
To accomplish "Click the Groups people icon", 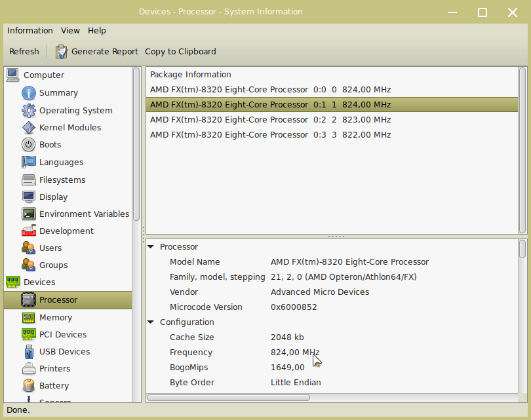I will point(28,265).
